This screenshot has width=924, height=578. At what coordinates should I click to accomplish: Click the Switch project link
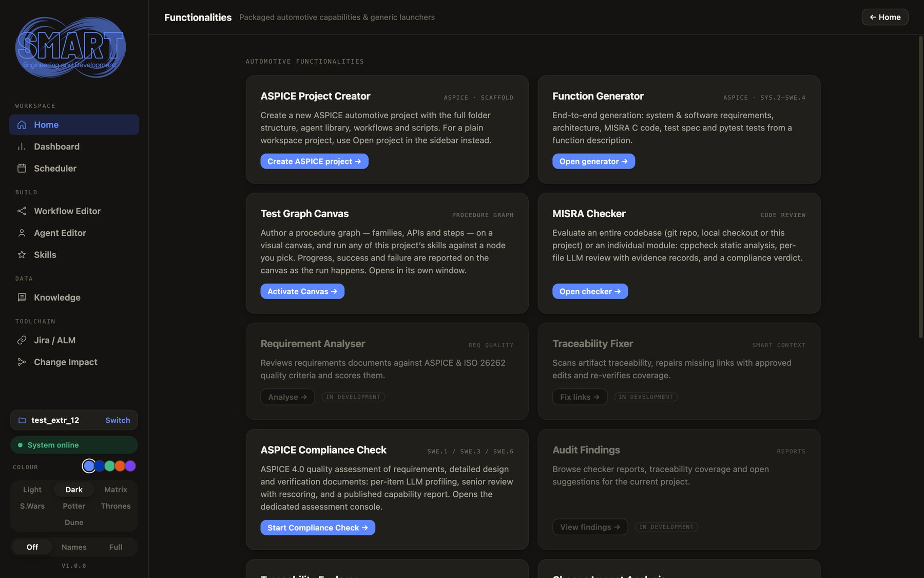point(118,420)
